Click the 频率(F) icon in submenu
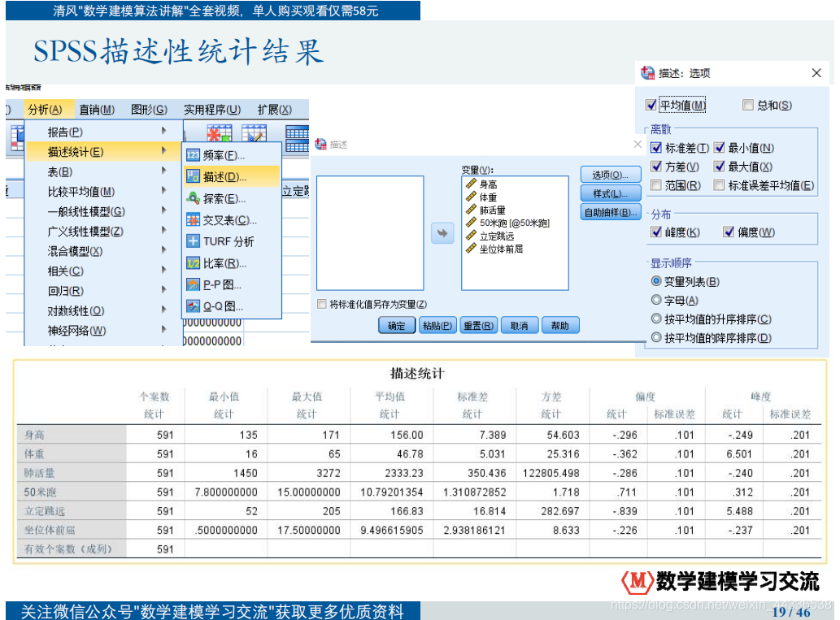 tap(193, 155)
